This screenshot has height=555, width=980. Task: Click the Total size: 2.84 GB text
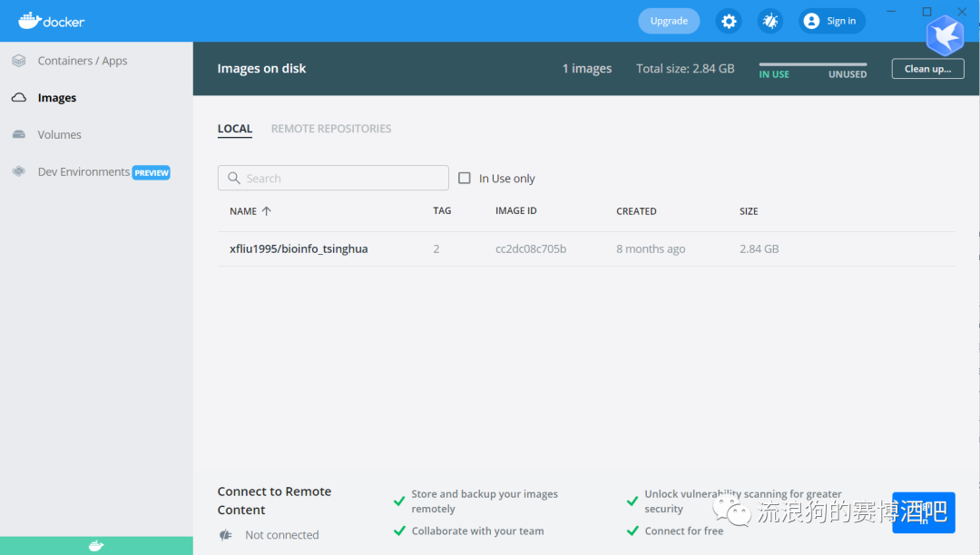point(685,69)
